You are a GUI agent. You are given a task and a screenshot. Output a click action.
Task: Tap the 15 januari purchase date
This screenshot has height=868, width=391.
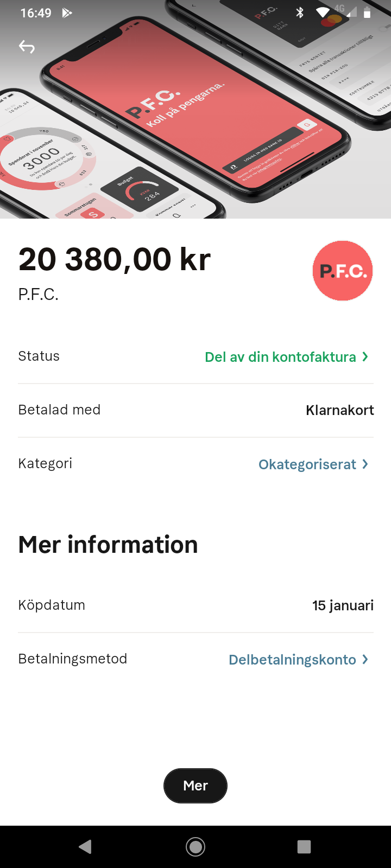click(343, 605)
